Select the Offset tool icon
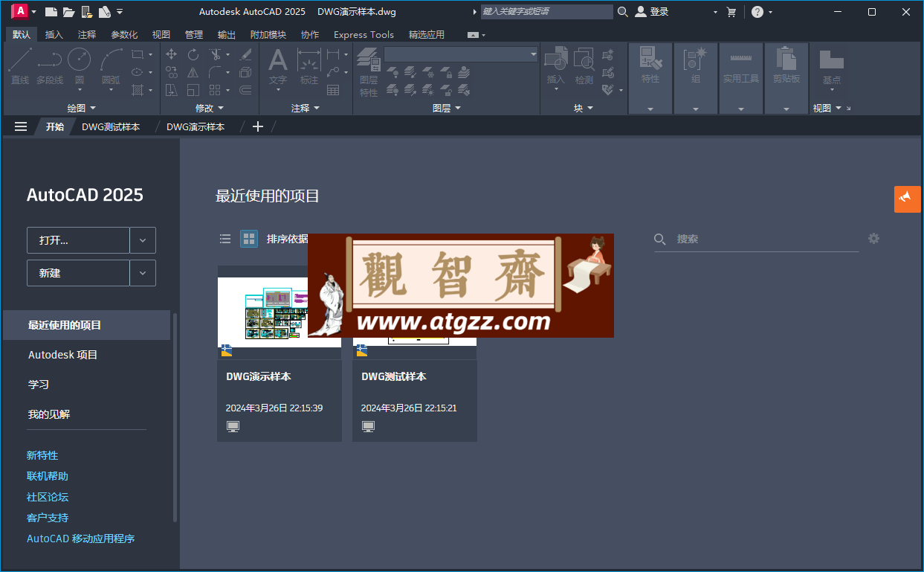The height and width of the screenshot is (572, 924). tap(246, 90)
